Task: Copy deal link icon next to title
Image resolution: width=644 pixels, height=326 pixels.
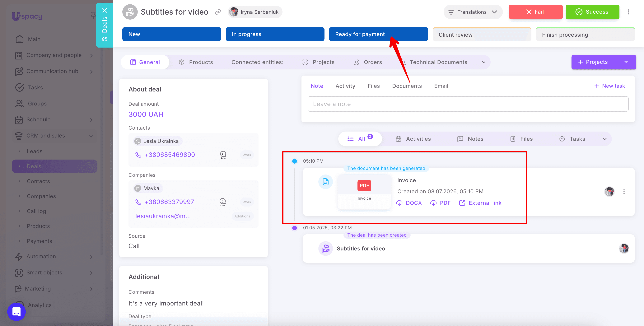Action: [218, 12]
